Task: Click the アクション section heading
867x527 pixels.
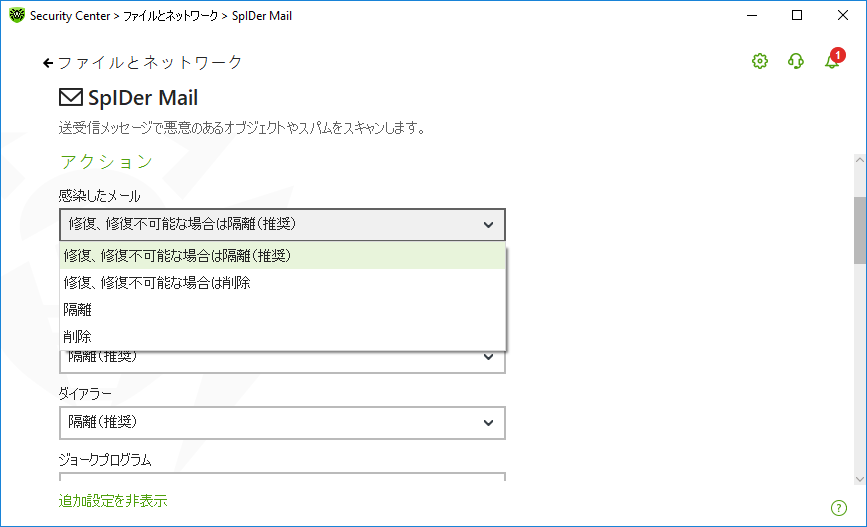Action: point(106,161)
